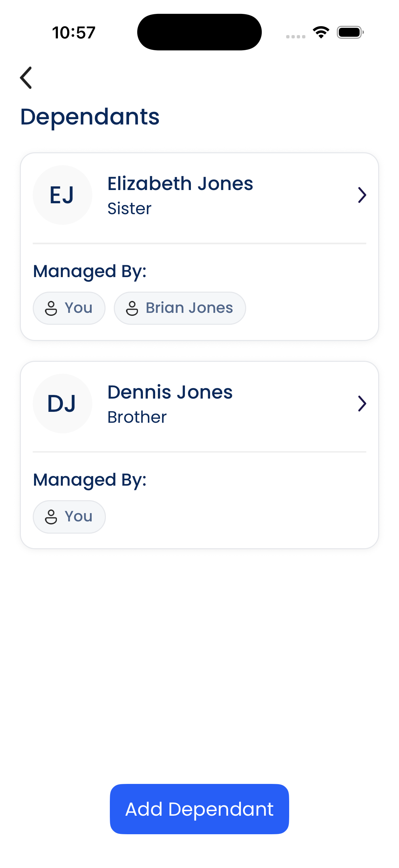Tap the Wi-Fi status icon
The height and width of the screenshot is (868, 399).
tap(321, 32)
